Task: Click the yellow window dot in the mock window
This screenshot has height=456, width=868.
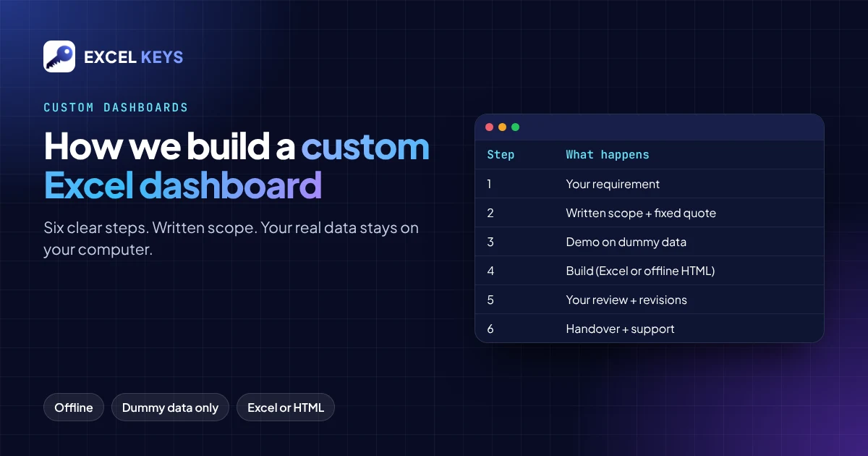Action: click(503, 127)
